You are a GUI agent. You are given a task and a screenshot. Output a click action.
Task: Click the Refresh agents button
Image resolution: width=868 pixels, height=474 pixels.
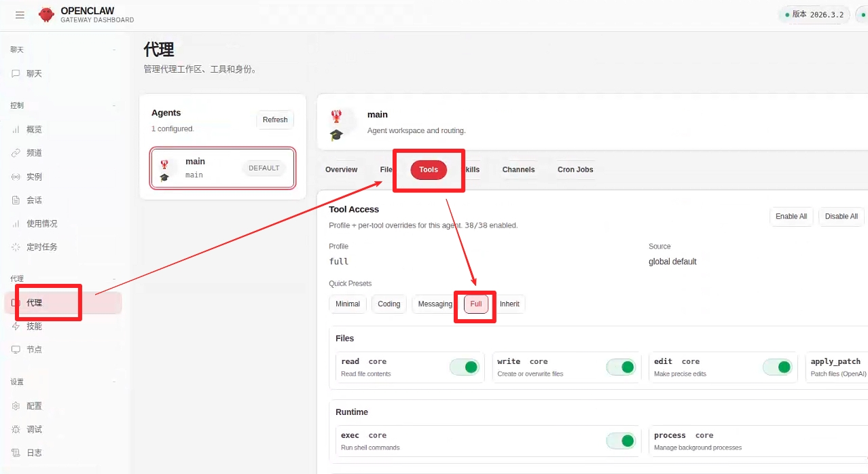coord(275,120)
